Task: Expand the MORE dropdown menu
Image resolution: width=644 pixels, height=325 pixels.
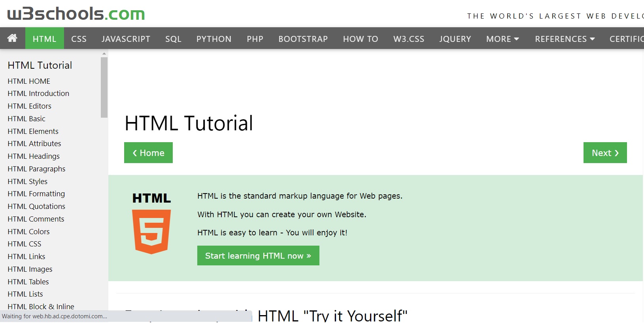Action: click(x=502, y=39)
